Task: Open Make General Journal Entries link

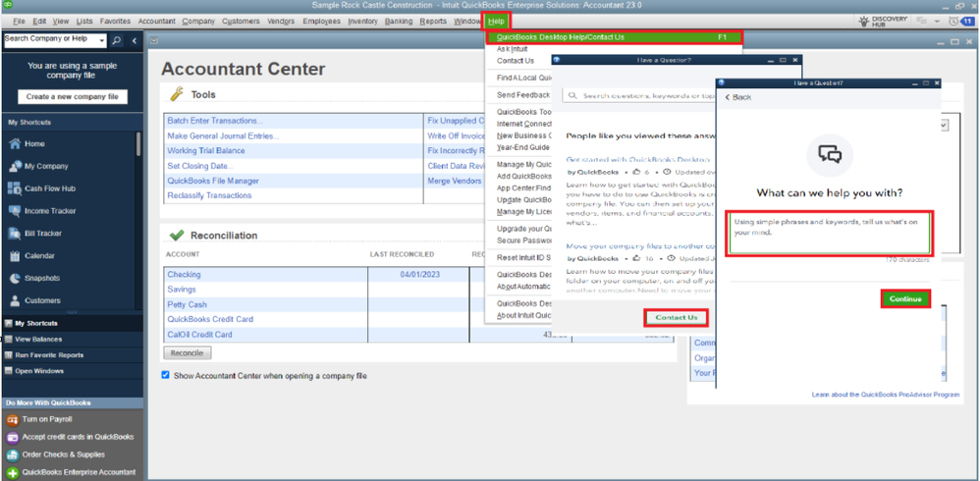Action: tap(223, 135)
